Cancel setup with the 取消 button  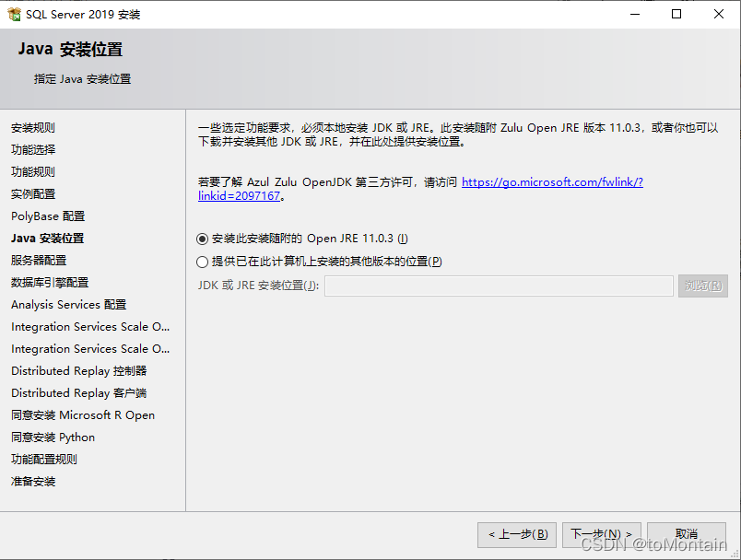coord(687,534)
